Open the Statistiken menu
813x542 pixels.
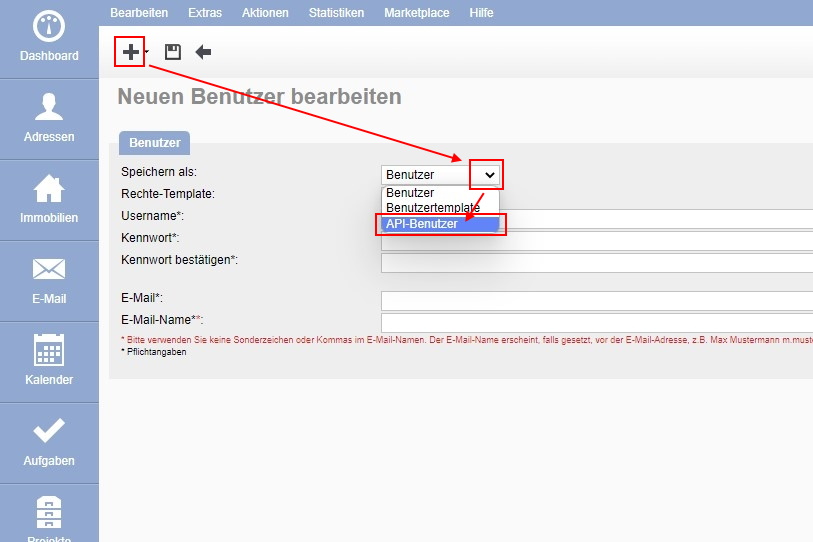(336, 13)
